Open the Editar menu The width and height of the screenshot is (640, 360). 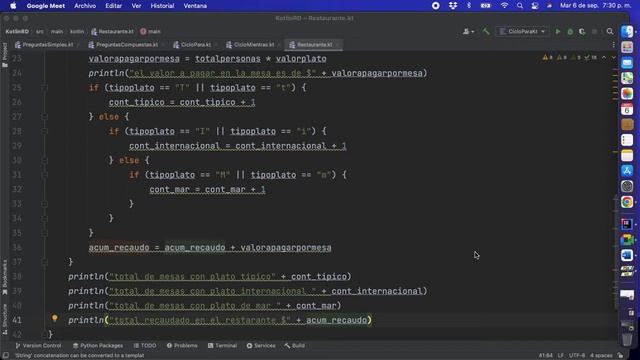coord(113,6)
